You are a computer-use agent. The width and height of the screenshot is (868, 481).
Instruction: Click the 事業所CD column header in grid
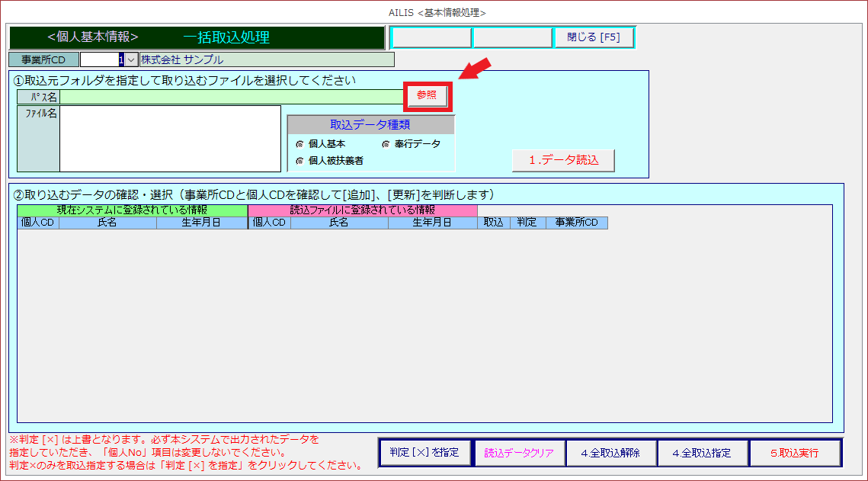(x=576, y=223)
